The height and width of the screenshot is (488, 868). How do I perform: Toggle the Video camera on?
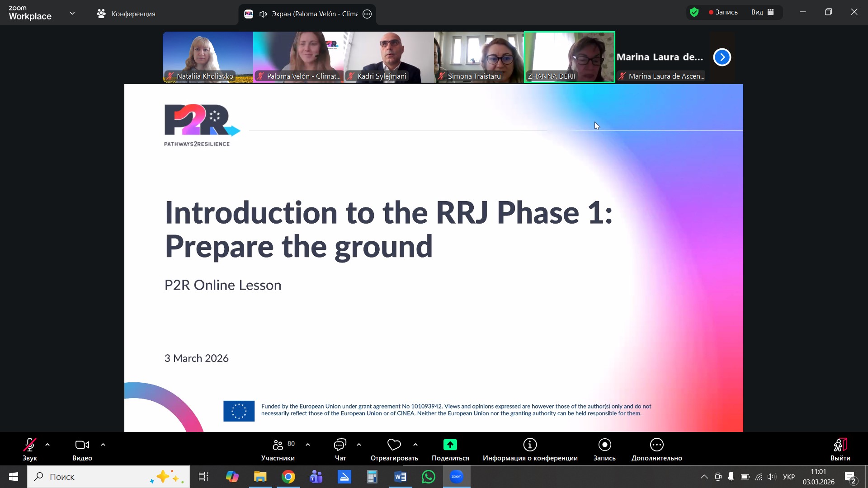point(82,445)
